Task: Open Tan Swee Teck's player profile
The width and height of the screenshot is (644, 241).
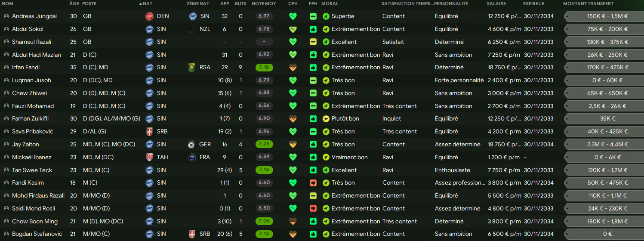Action: click(x=32, y=170)
